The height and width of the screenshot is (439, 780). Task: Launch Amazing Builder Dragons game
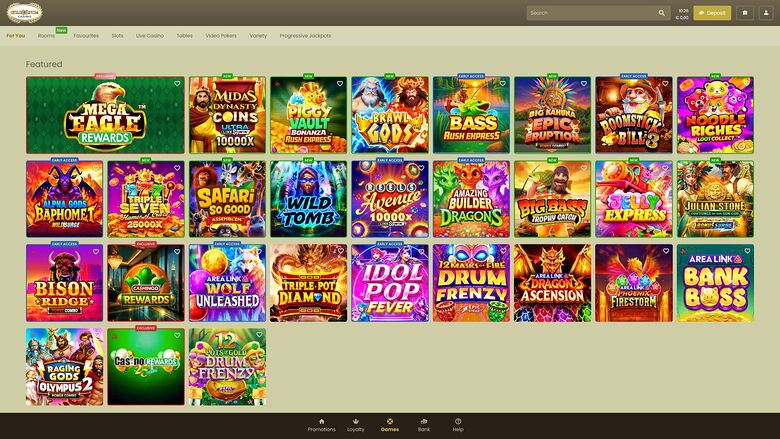tap(471, 199)
